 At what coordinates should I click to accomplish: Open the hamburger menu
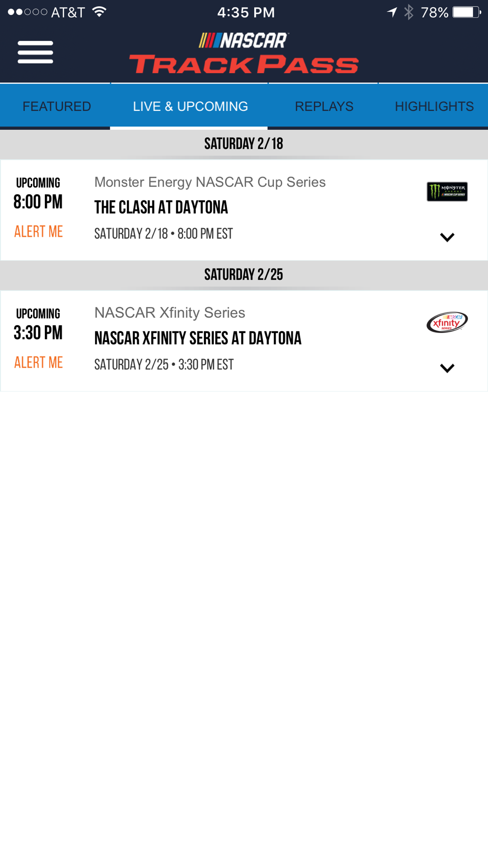coord(35,52)
